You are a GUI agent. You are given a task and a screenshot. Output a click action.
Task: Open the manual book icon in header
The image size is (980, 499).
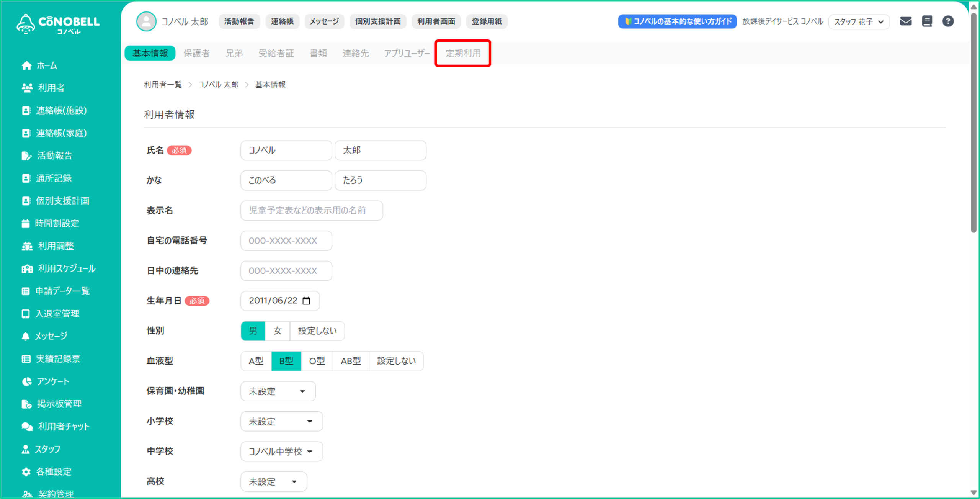tap(927, 21)
